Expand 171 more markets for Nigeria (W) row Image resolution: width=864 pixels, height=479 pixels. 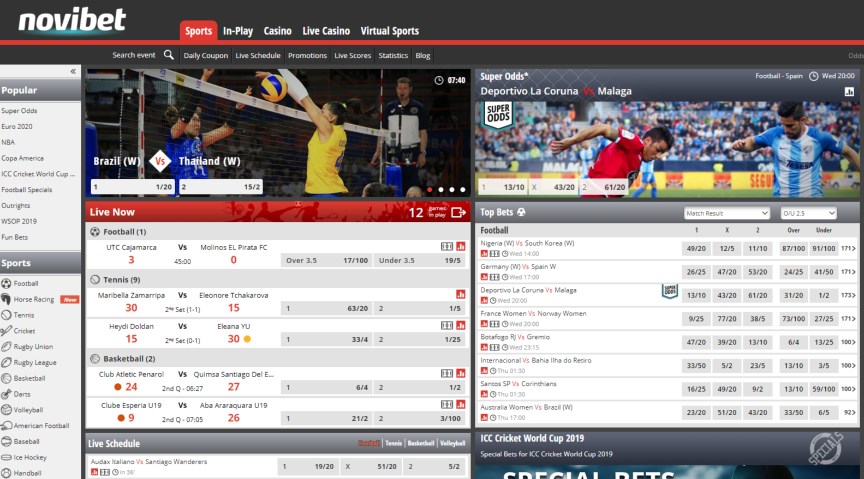[848, 249]
